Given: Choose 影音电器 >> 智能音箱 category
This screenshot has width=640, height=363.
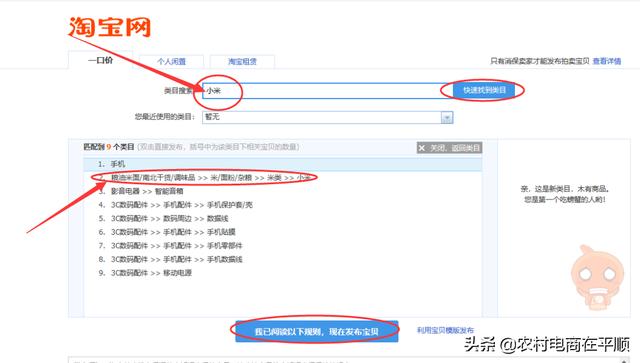Looking at the screenshot, I should point(282,191).
